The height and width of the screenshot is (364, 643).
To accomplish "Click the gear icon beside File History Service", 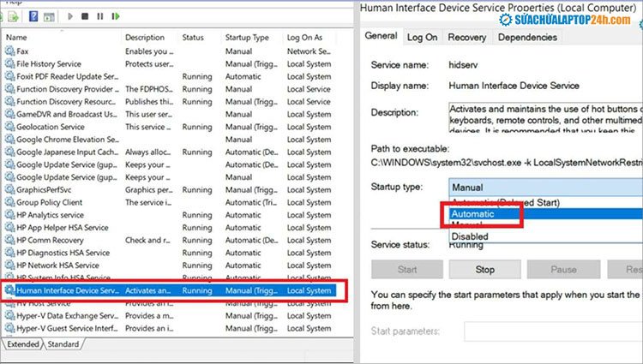I will [x=9, y=64].
